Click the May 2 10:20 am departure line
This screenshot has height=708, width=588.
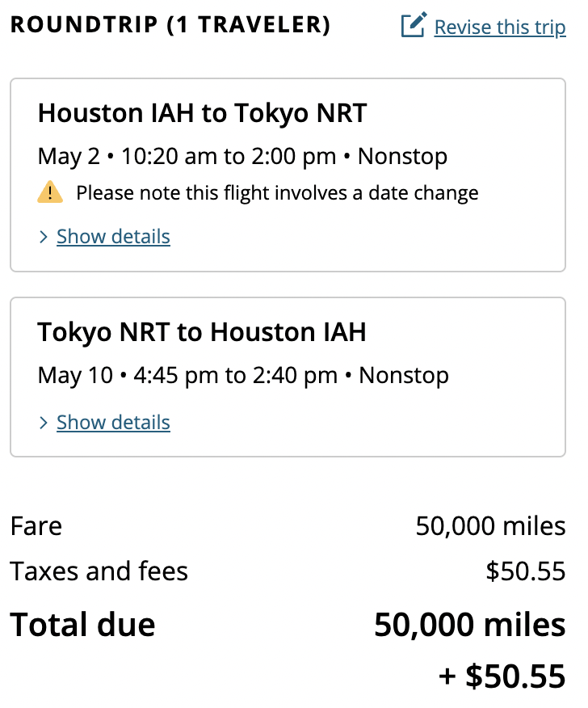click(x=243, y=157)
